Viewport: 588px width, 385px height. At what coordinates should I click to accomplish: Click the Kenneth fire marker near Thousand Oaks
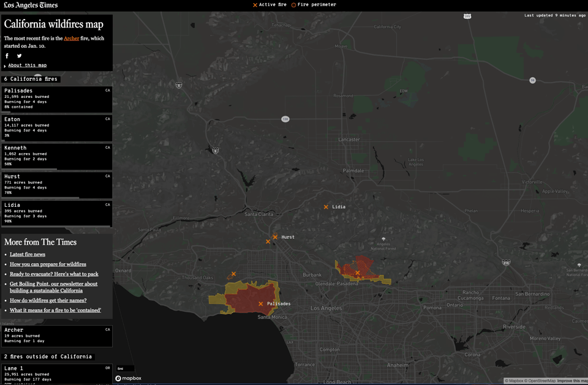(x=233, y=274)
